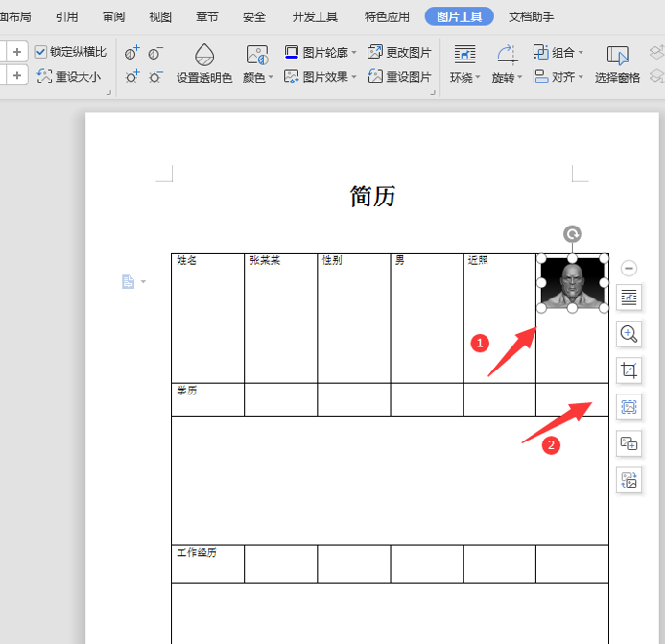
Task: Click the floating crop icon
Action: (x=629, y=370)
